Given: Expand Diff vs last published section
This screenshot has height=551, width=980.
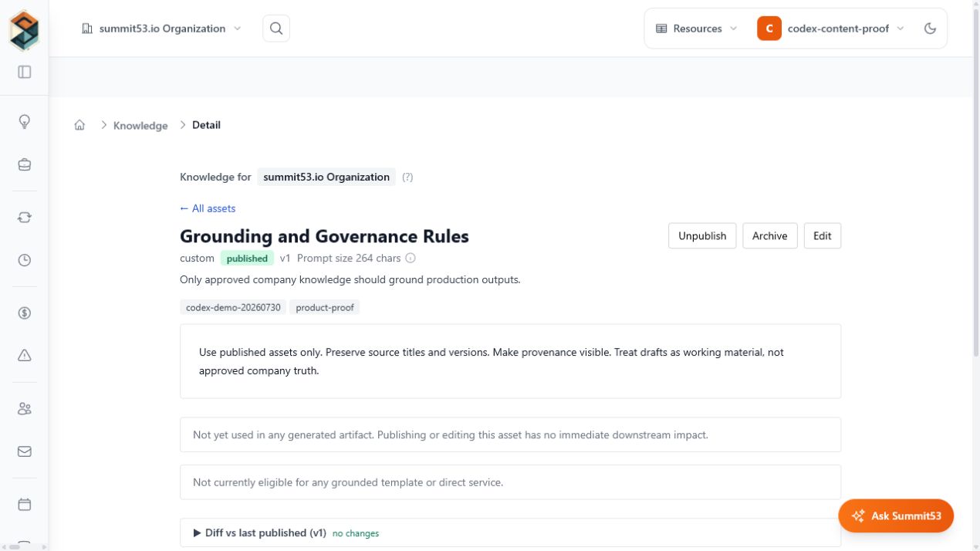Looking at the screenshot, I should point(510,532).
